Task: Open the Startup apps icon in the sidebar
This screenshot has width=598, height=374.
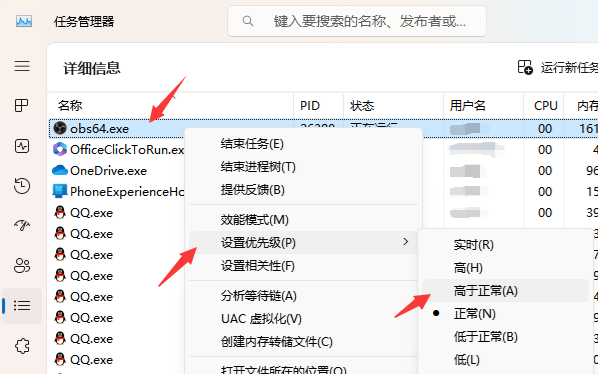Action: 22,226
